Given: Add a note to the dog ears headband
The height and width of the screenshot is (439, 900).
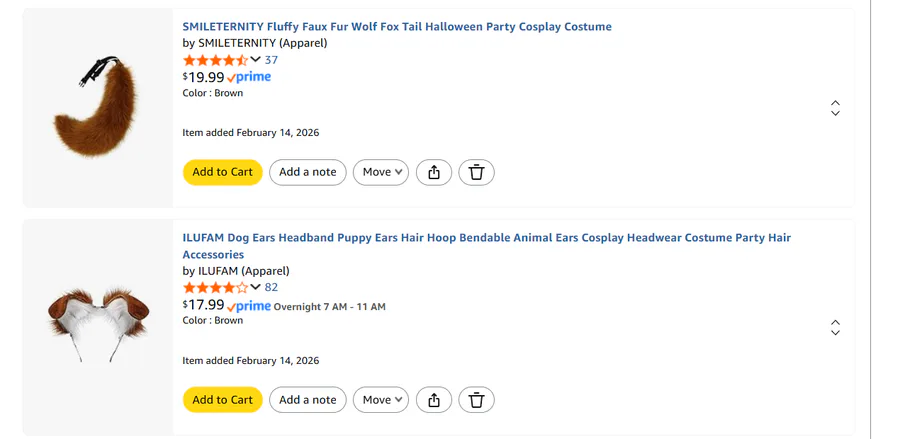Looking at the screenshot, I should (307, 400).
